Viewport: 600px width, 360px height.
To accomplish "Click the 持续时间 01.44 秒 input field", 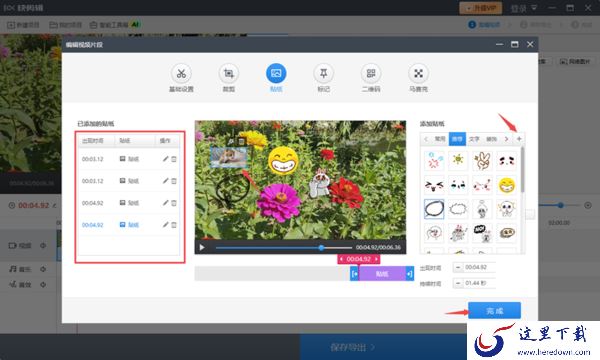I will tap(479, 283).
